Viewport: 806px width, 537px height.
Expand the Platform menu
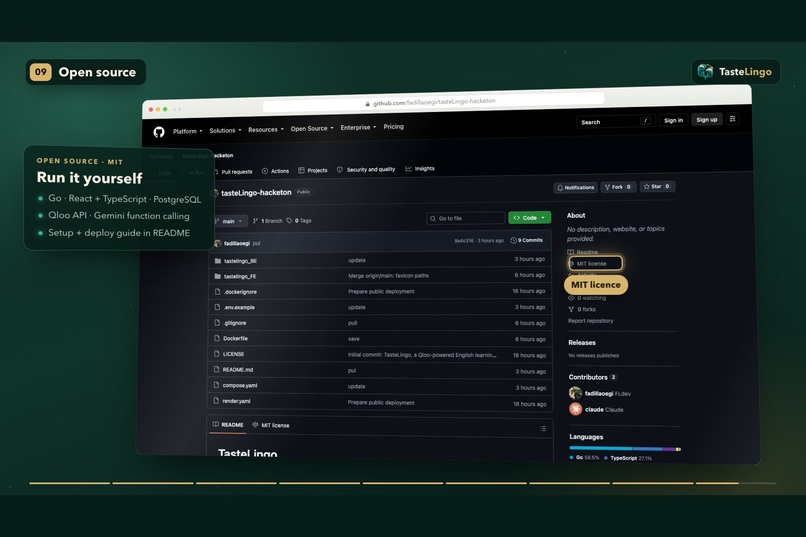(x=188, y=131)
